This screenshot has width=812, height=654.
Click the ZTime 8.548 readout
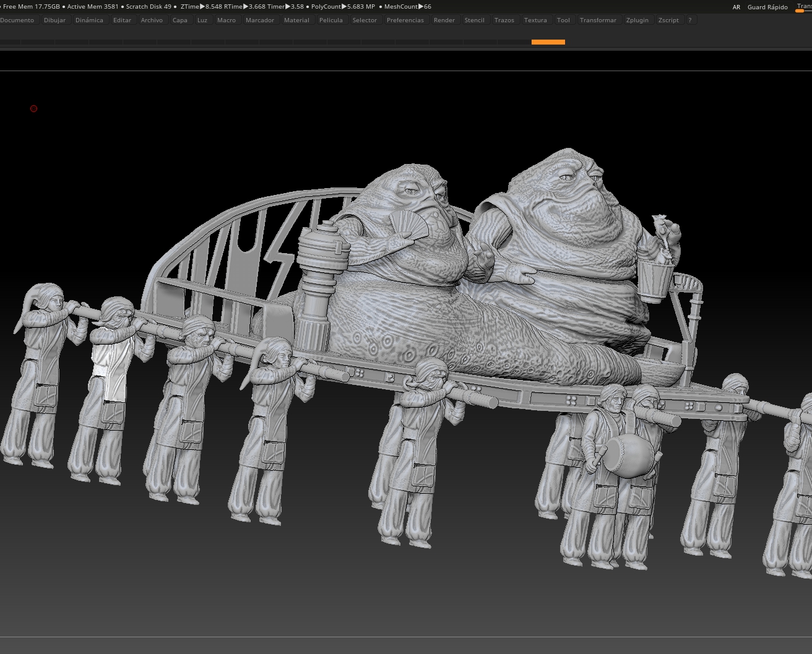click(x=201, y=7)
